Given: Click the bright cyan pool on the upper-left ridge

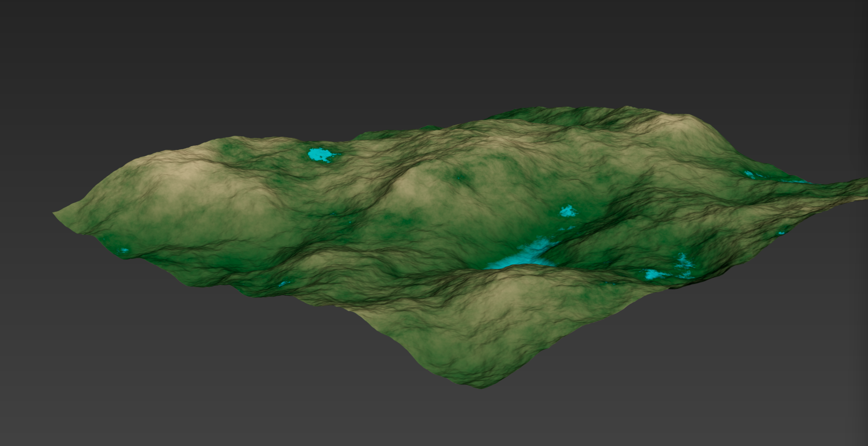Looking at the screenshot, I should (x=319, y=155).
